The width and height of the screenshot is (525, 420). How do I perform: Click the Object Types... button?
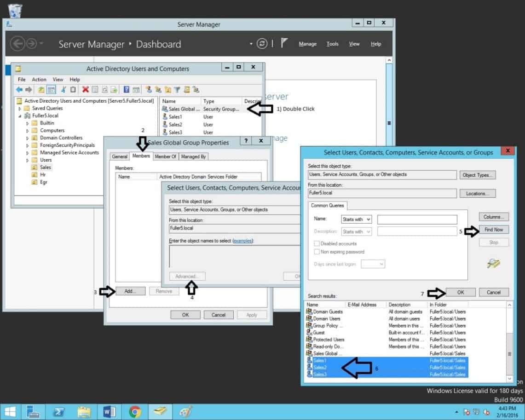[x=478, y=175]
